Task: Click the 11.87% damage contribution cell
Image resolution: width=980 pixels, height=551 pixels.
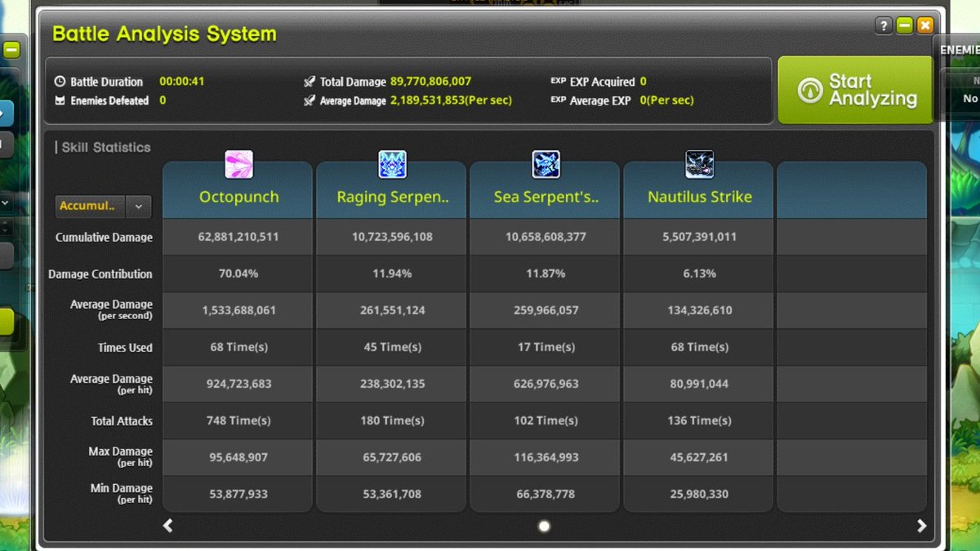Action: [x=545, y=273]
